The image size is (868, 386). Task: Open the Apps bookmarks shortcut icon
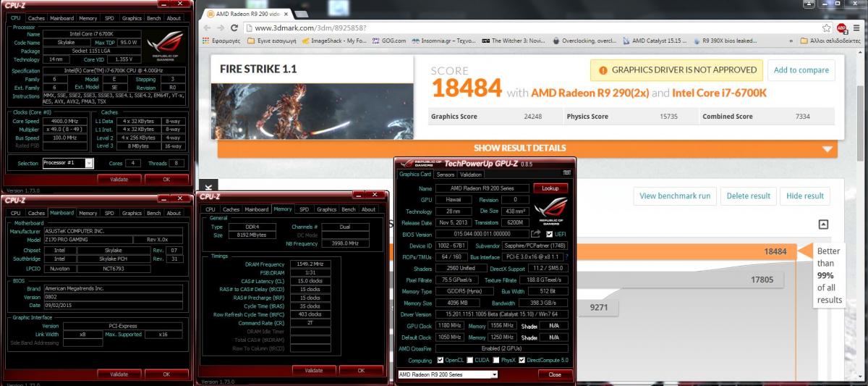205,41
